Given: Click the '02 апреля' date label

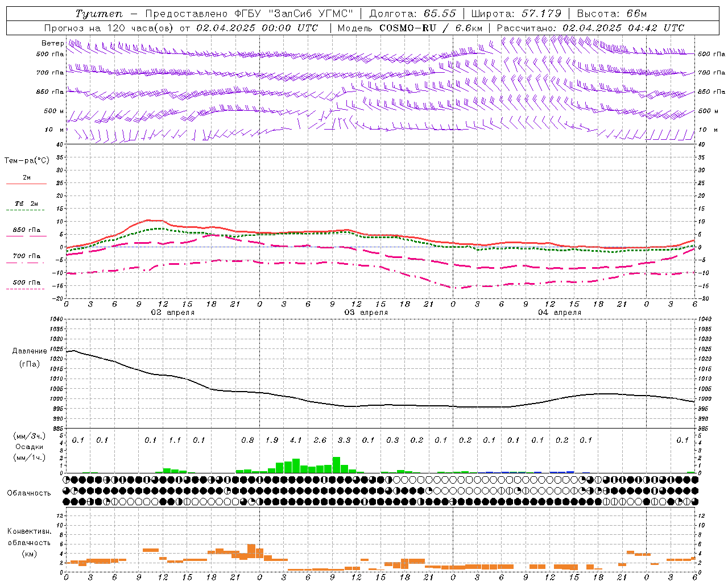Looking at the screenshot, I should pyautogui.click(x=172, y=312).
